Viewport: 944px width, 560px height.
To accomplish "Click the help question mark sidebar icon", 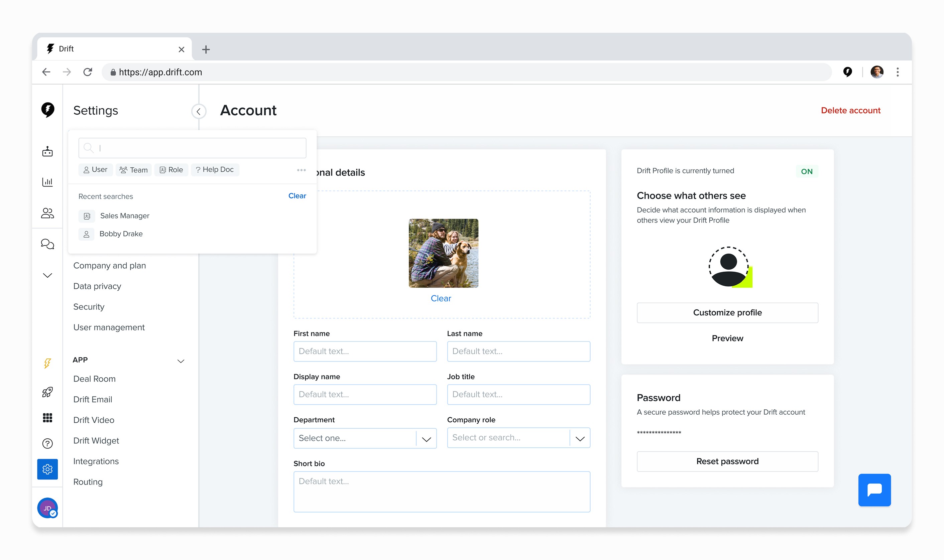I will (x=47, y=443).
